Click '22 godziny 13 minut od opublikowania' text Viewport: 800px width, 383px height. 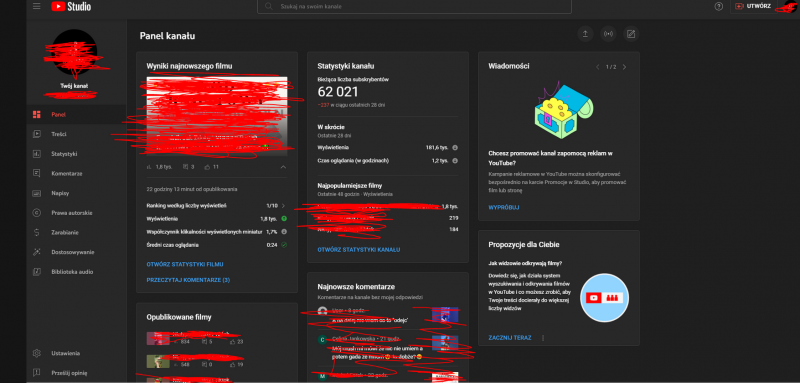coord(192,189)
